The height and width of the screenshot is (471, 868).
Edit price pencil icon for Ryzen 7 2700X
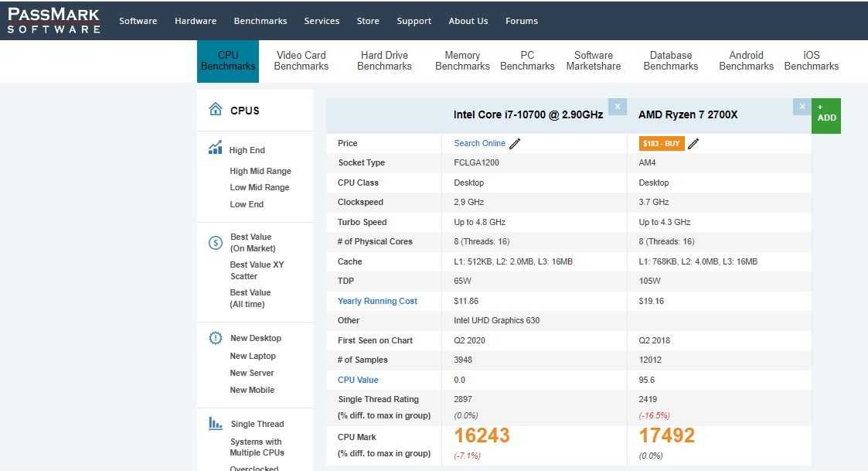pyautogui.click(x=693, y=144)
